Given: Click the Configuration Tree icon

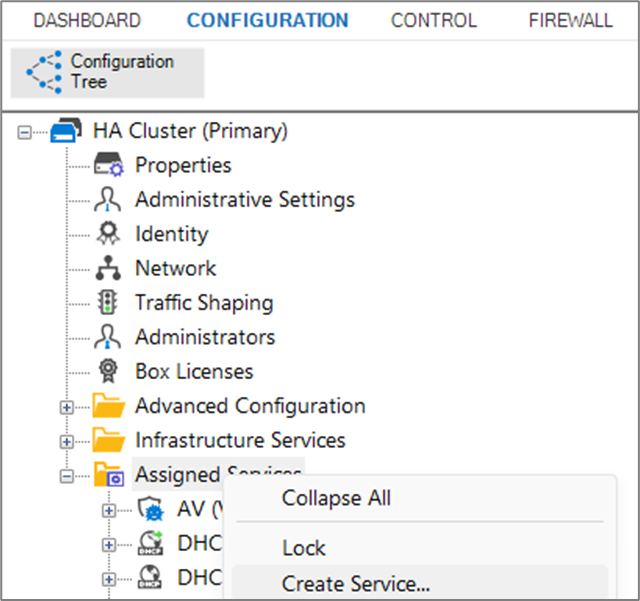Looking at the screenshot, I should point(43,72).
